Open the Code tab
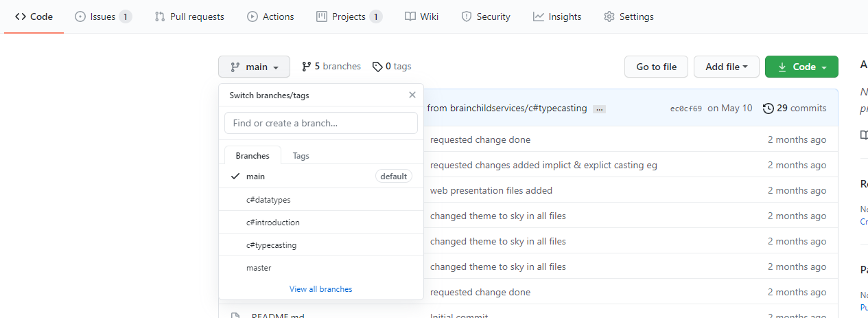The width and height of the screenshot is (868, 318). pos(34,16)
